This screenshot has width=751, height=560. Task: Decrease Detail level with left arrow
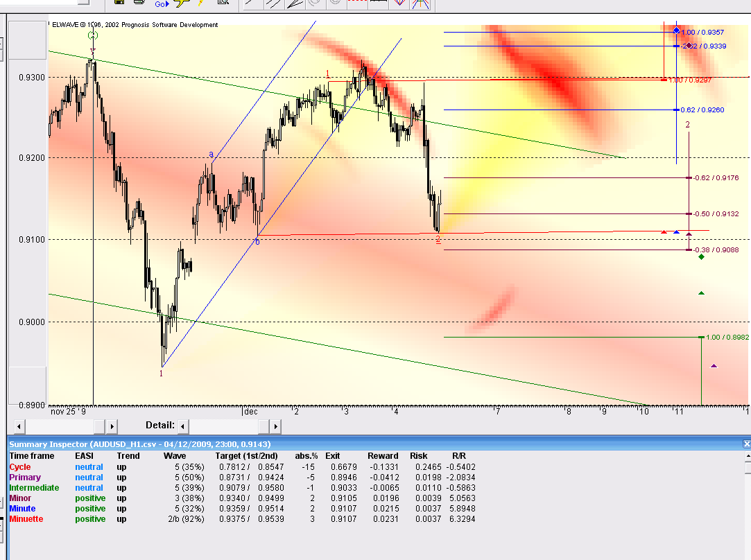(183, 426)
